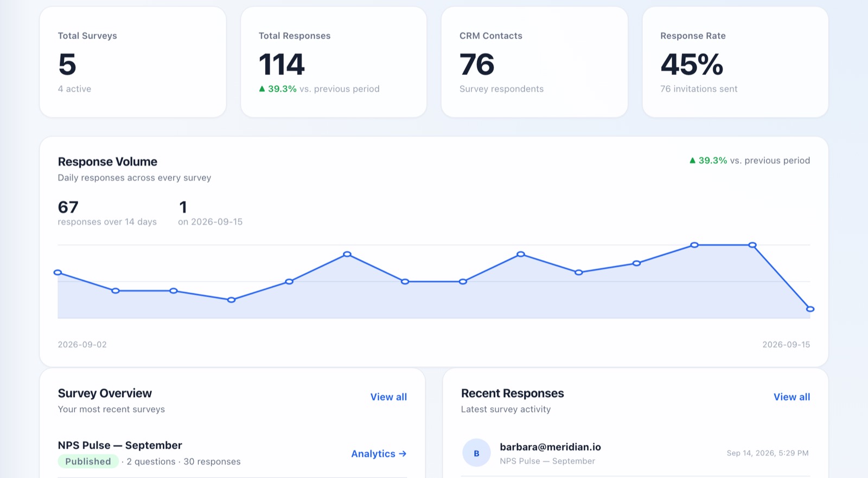Click 'responses over 14 days' label
Image resolution: width=868 pixels, height=478 pixels.
pos(107,222)
